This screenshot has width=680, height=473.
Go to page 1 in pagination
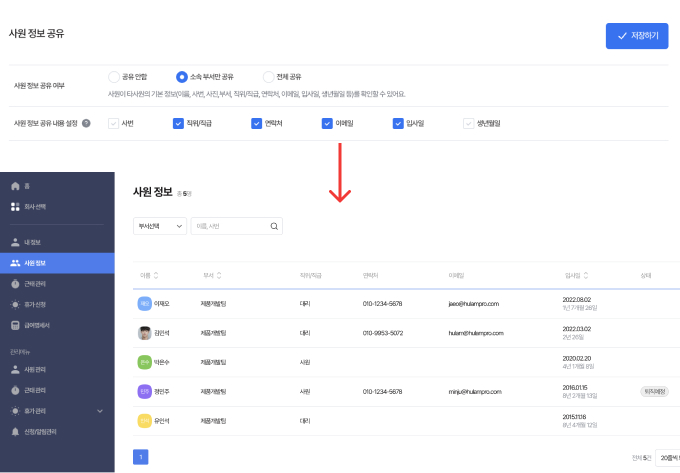point(140,457)
